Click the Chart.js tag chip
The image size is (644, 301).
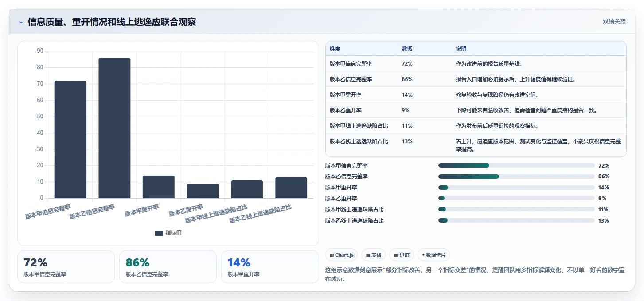point(342,255)
